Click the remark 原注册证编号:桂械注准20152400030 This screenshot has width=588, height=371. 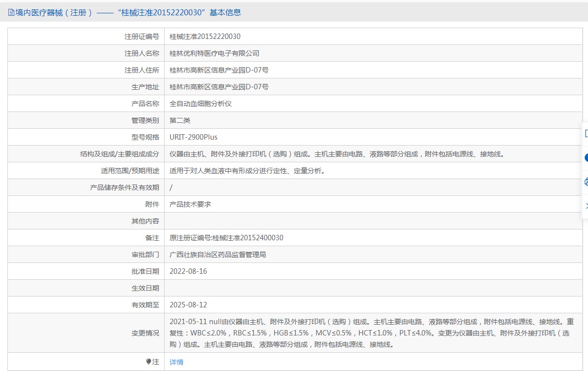pyautogui.click(x=227, y=238)
